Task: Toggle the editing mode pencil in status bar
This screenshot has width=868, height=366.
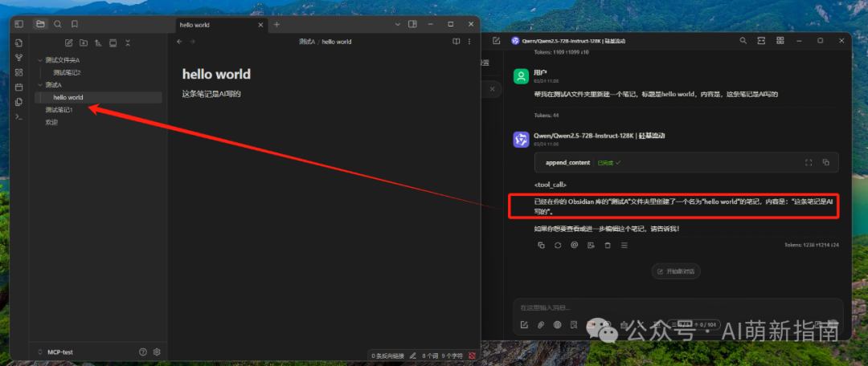Action: coord(412,356)
